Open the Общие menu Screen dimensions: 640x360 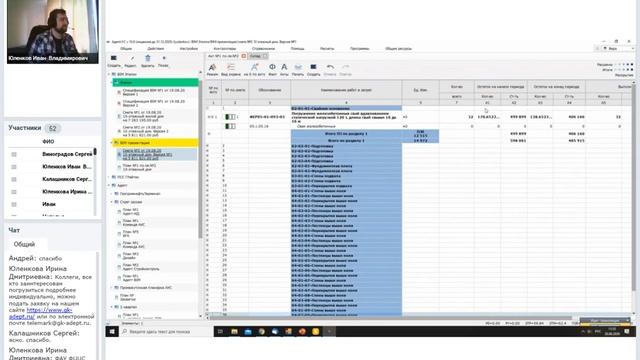tap(126, 49)
